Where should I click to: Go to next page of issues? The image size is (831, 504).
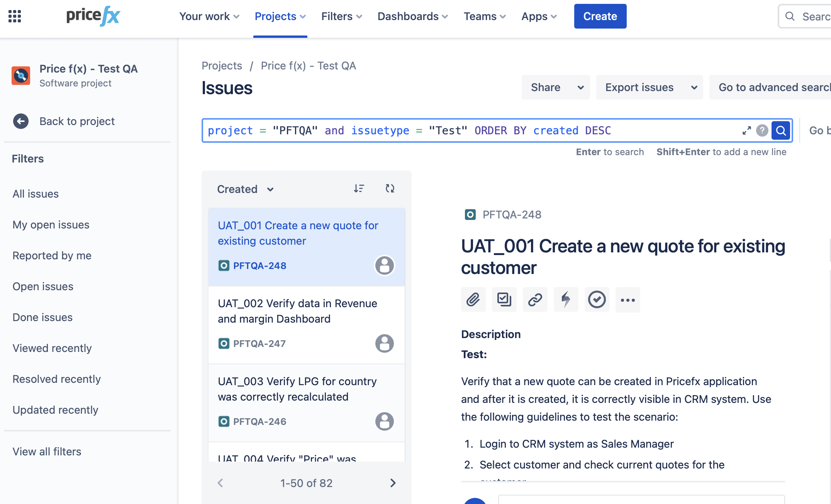pyautogui.click(x=393, y=483)
